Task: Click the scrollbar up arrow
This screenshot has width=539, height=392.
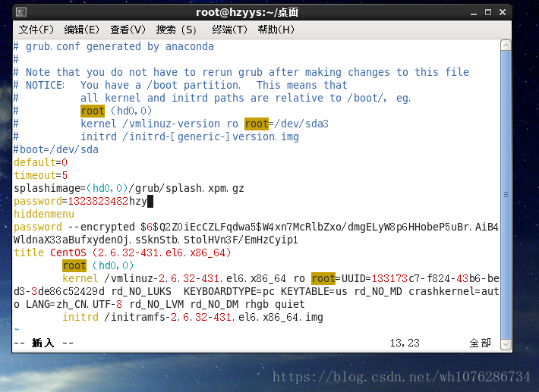Action: tap(506, 45)
